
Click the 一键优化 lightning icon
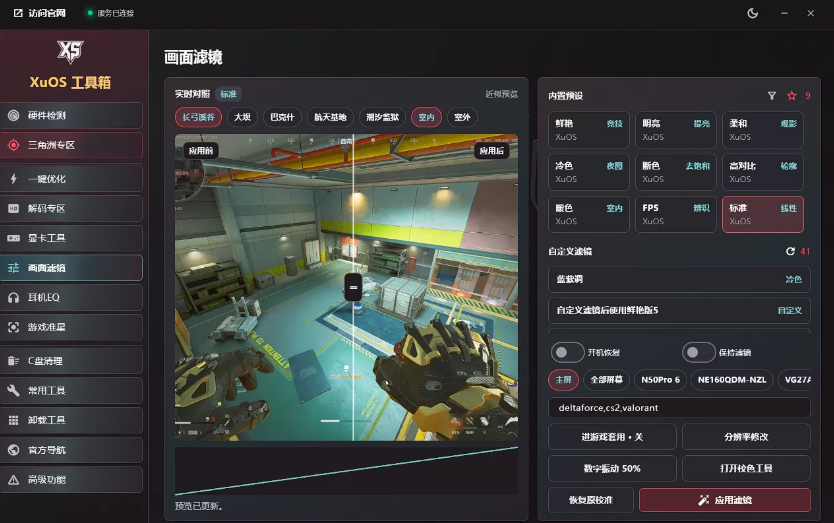click(x=14, y=179)
